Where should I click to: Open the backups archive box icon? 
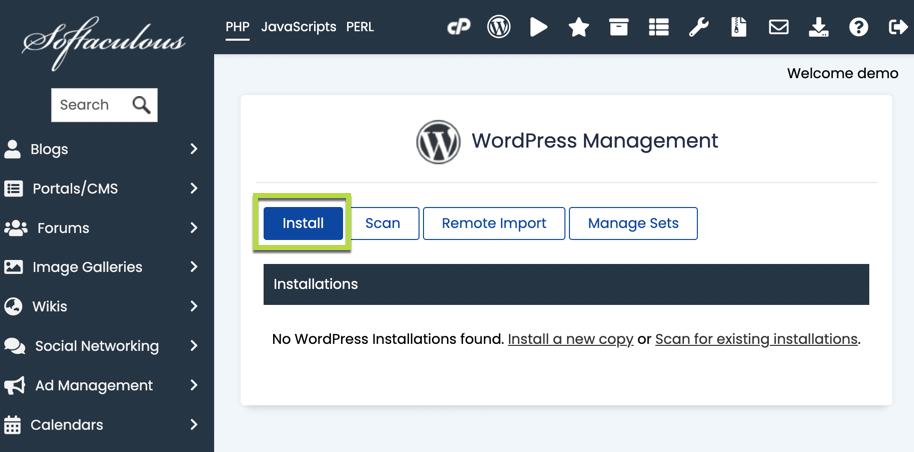[x=618, y=27]
